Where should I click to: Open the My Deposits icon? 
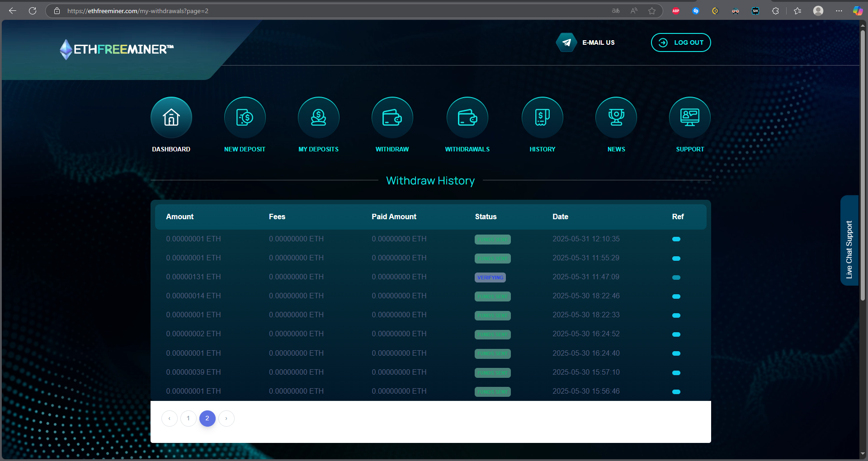[x=319, y=118]
